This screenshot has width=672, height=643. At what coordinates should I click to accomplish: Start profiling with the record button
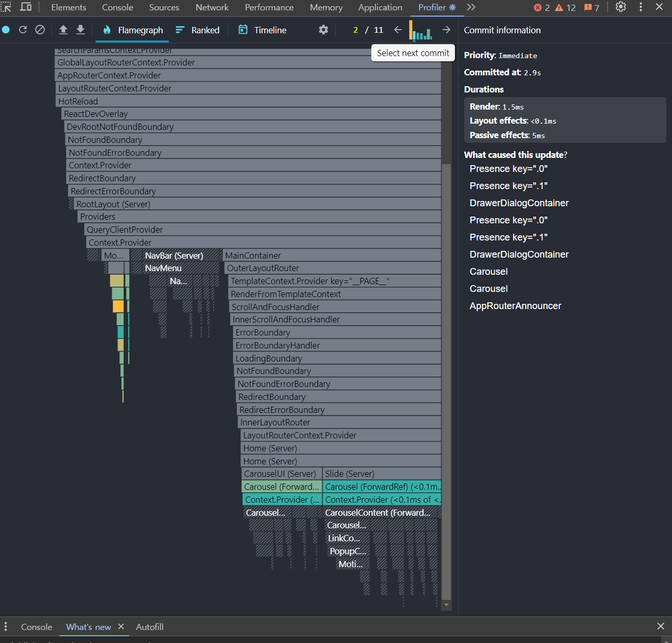click(6, 30)
